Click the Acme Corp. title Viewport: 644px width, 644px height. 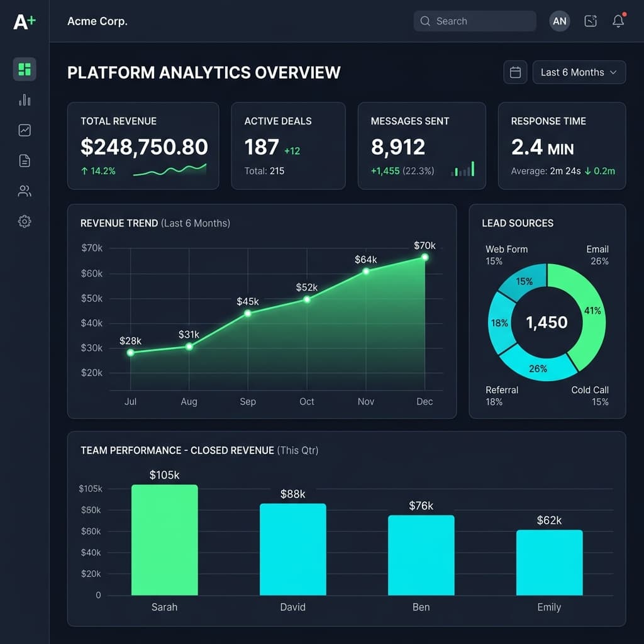click(x=97, y=21)
